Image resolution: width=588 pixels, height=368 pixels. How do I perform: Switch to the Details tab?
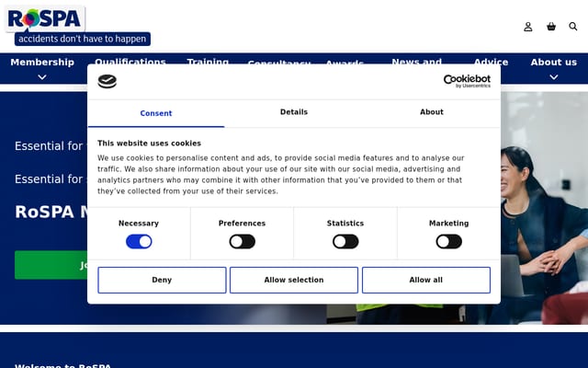294,112
